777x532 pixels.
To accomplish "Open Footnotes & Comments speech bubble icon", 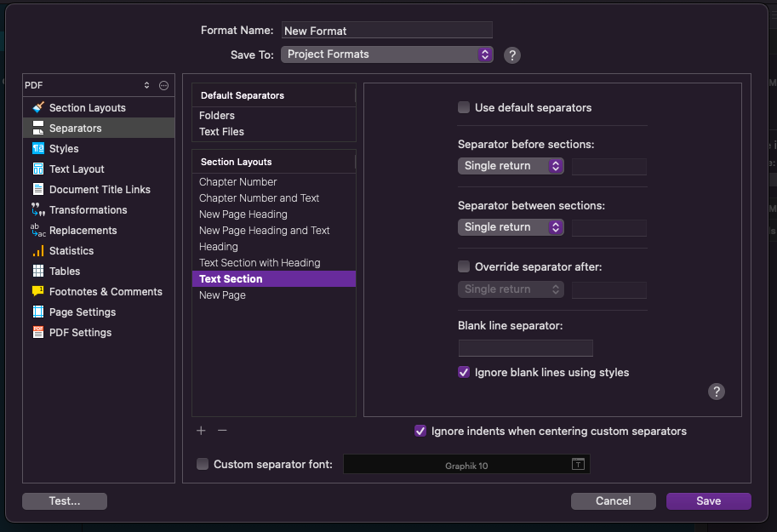I will click(x=38, y=291).
